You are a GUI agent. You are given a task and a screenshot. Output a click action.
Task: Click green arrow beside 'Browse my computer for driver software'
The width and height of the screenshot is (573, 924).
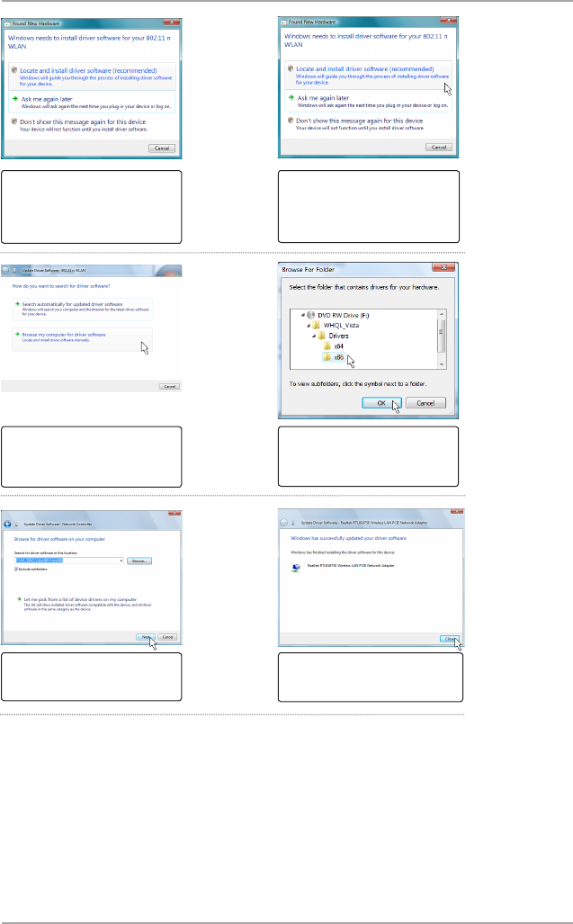(x=18, y=334)
